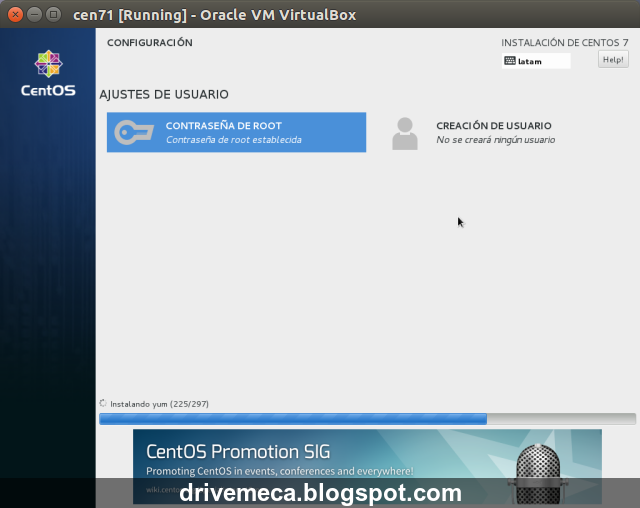
Task: Open the Contraseña de Root settings
Action: tap(236, 132)
